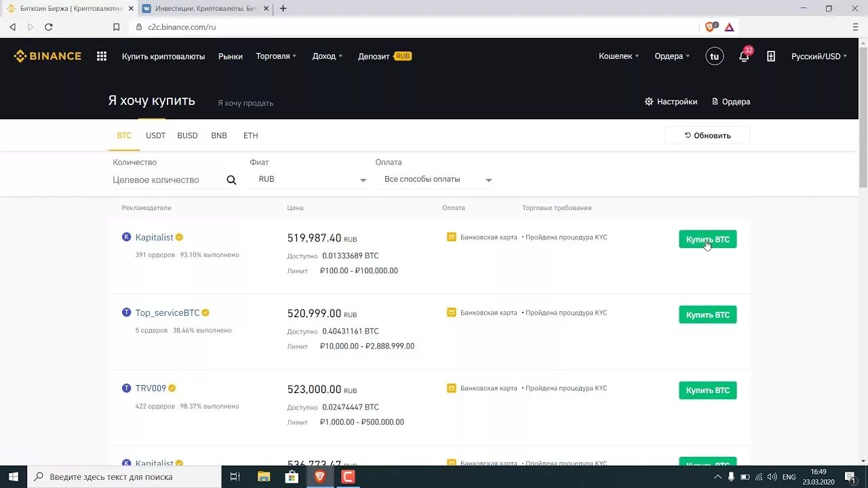Open browser hamburger menu
The height and width of the screenshot is (488, 868).
[855, 27]
